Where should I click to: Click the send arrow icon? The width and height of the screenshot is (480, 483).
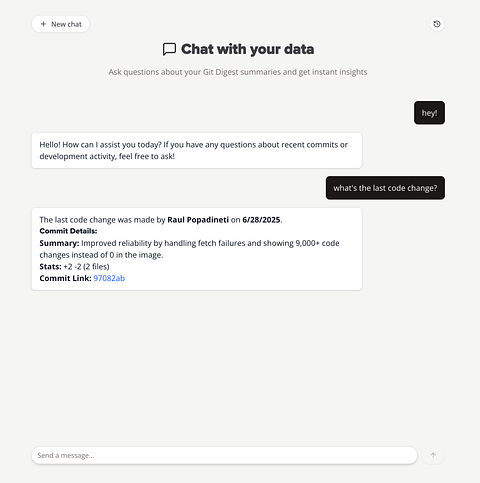pyautogui.click(x=433, y=455)
